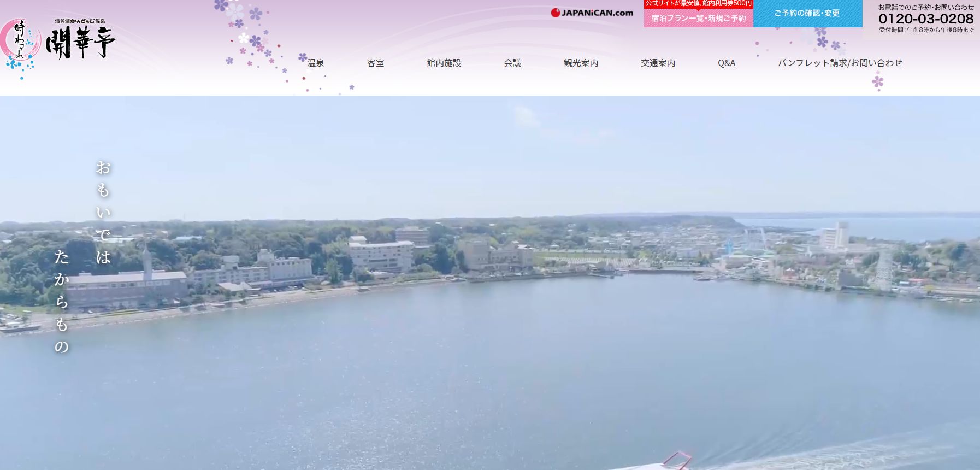Go to the 館内施設 page
The width and height of the screenshot is (980, 470).
tap(444, 63)
